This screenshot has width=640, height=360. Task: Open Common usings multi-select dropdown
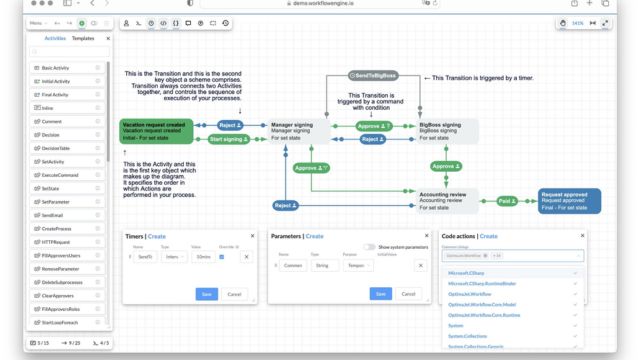513,256
